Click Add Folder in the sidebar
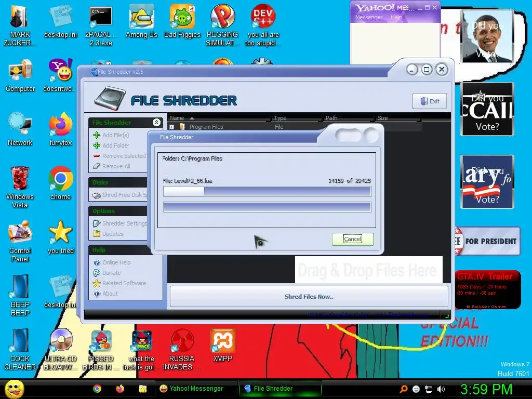 [111, 145]
